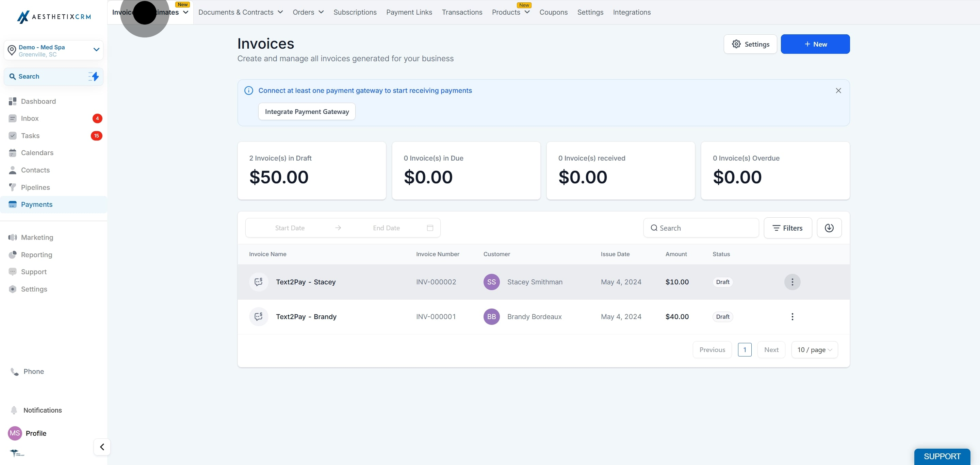Expand Invoices & Estimates dropdown arrow
Screen dimensions: 980x465
[x=186, y=12]
